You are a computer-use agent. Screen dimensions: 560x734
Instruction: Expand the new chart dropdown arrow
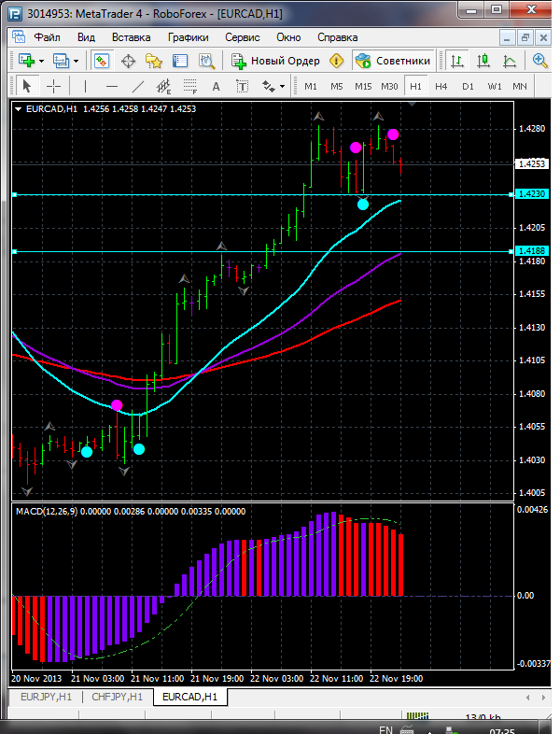click(41, 61)
